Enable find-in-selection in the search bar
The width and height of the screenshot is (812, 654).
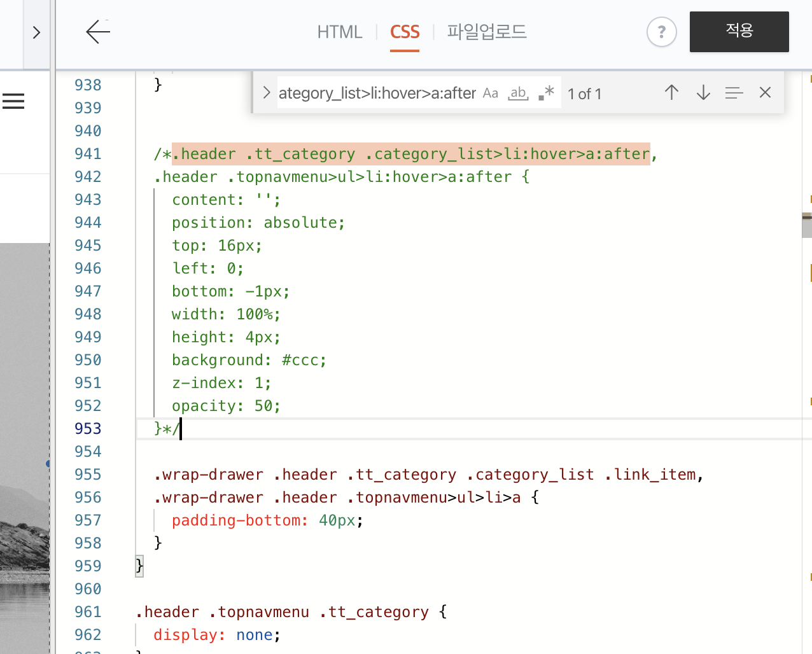(734, 92)
